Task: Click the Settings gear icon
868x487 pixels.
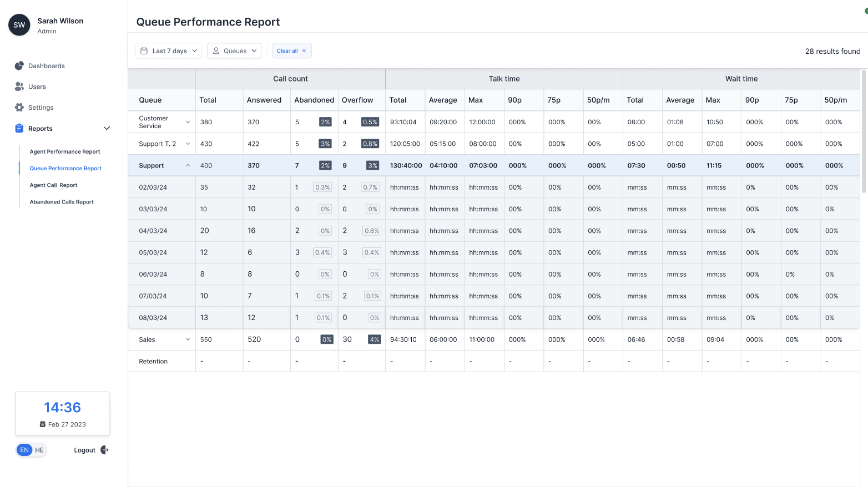Action: [x=19, y=108]
